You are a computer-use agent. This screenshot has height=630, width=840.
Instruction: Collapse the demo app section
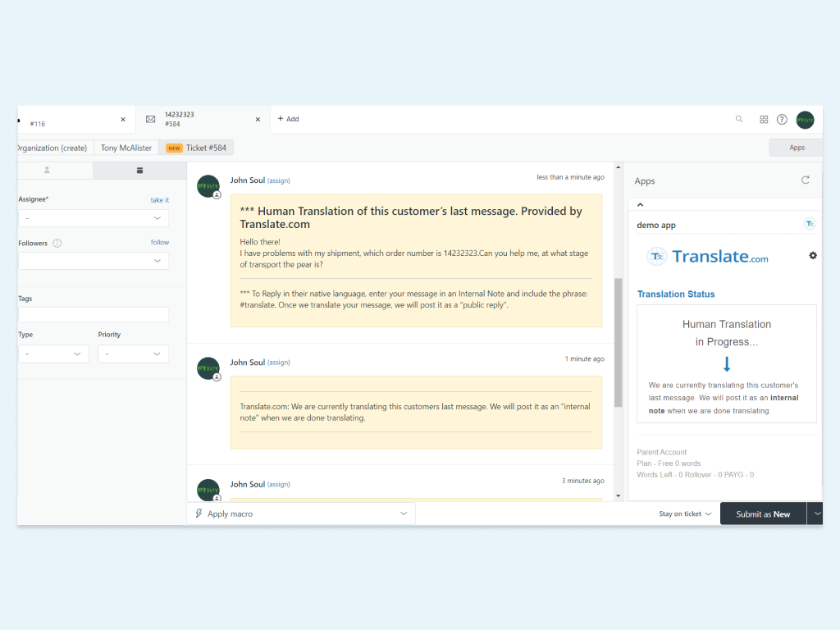[x=640, y=205]
